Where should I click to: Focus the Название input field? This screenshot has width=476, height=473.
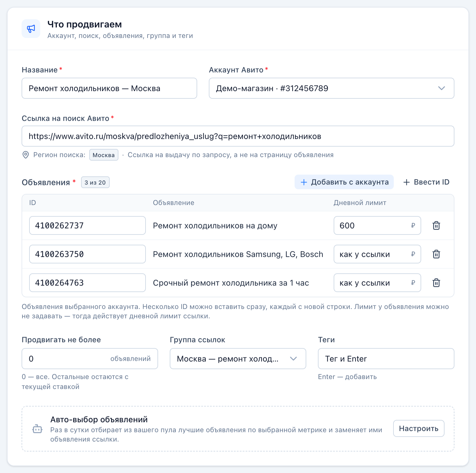tap(109, 88)
